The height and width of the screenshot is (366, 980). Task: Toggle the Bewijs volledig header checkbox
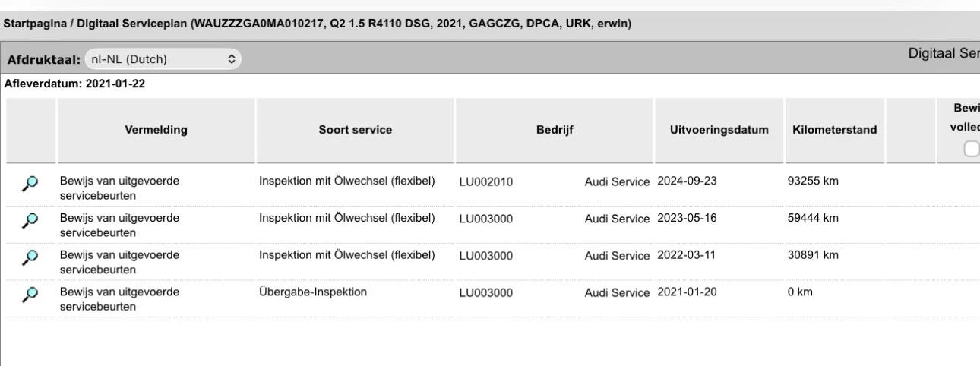(971, 149)
